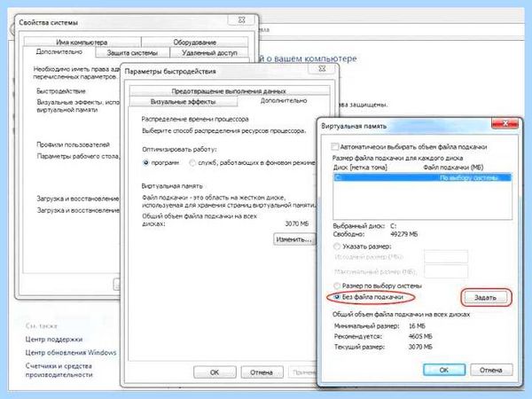The image size is (532, 399).
Task: Confirm Virtual Memory dialog with OK
Action: click(444, 370)
